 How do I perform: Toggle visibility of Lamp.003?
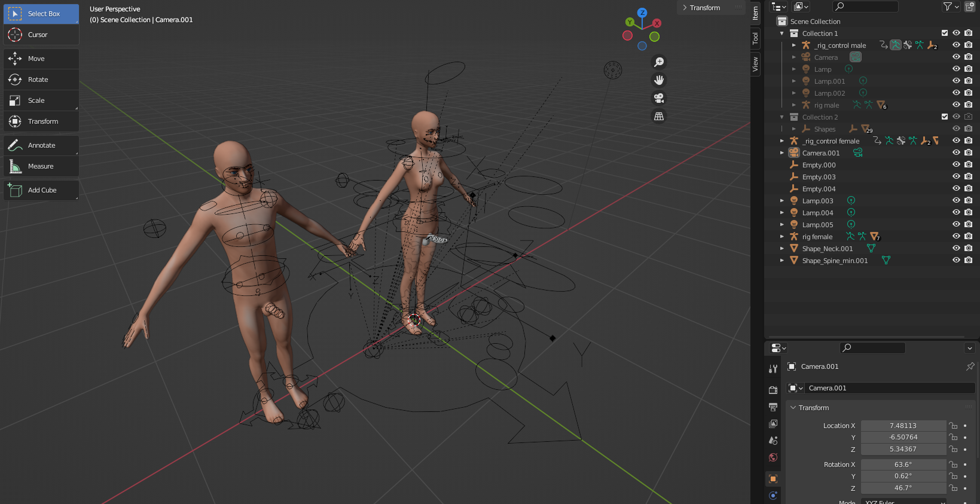[957, 201]
